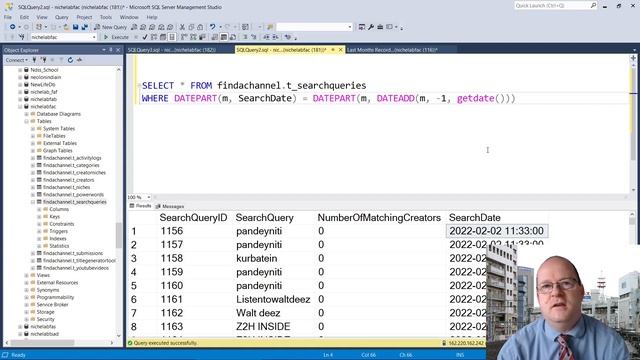This screenshot has height=360, width=640.
Task: Click the Open File folder icon
Action: tap(66, 27)
